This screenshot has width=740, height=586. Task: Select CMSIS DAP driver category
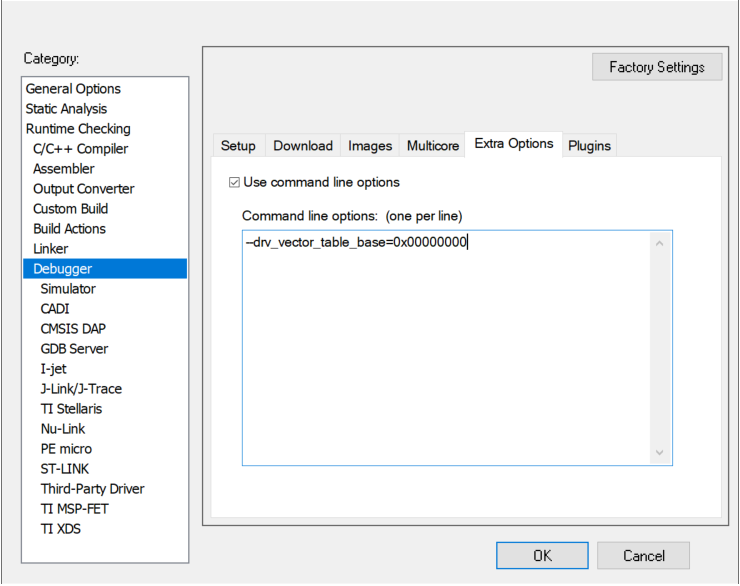point(73,329)
